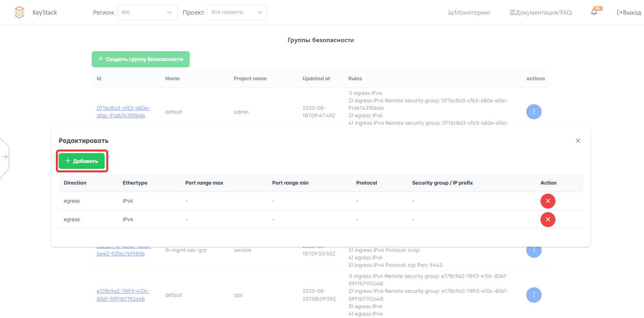Open the notifications bell
The width and height of the screenshot is (644, 318).
pyautogui.click(x=594, y=12)
